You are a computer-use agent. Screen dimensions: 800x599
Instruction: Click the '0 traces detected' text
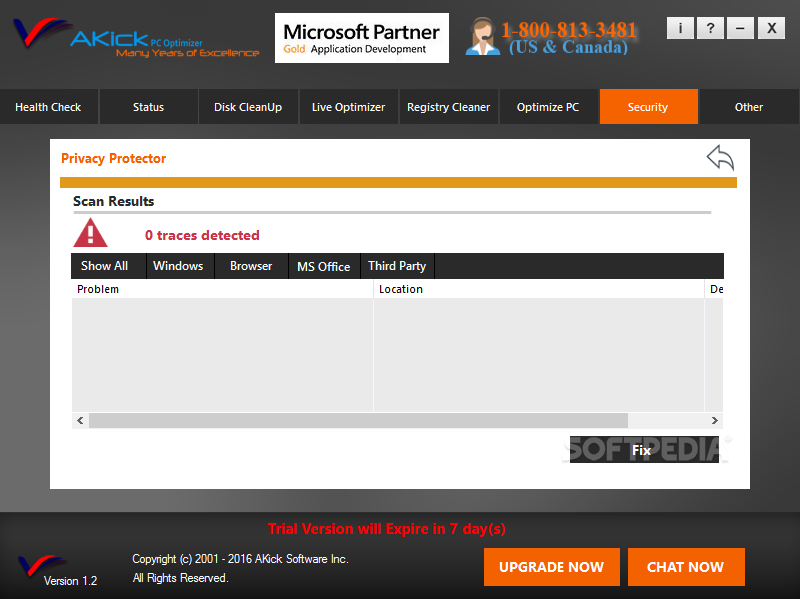point(202,235)
